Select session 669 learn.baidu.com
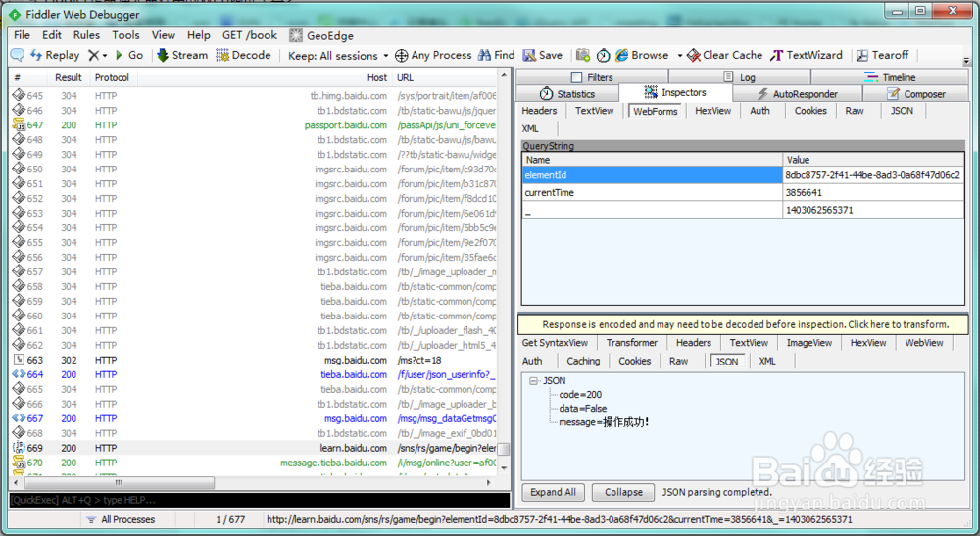Image resolution: width=980 pixels, height=536 pixels. pos(255,448)
